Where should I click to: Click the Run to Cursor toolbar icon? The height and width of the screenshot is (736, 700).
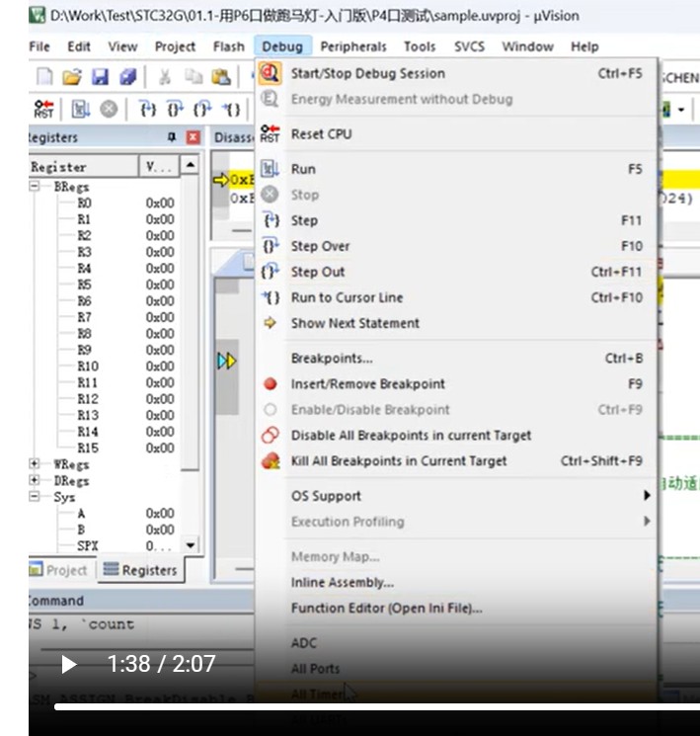click(231, 110)
